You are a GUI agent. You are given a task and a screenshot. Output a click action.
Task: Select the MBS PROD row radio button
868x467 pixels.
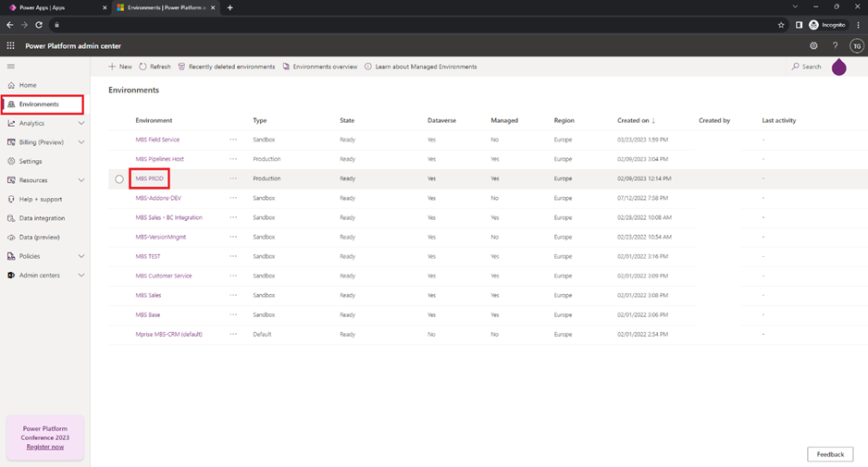(x=119, y=178)
